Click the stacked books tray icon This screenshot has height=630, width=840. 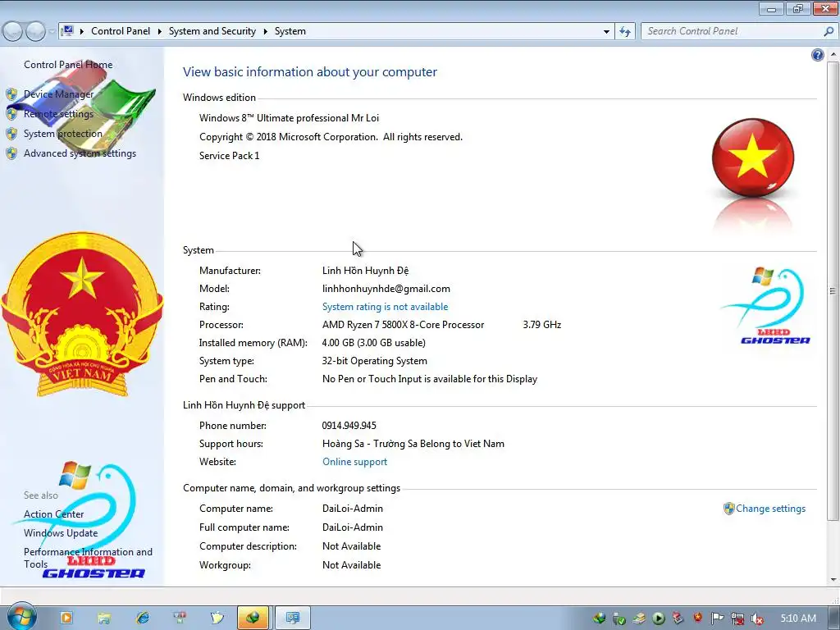[x=638, y=619]
